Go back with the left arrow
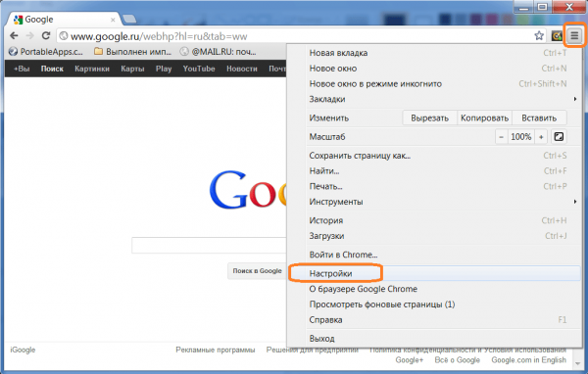 pos(14,35)
